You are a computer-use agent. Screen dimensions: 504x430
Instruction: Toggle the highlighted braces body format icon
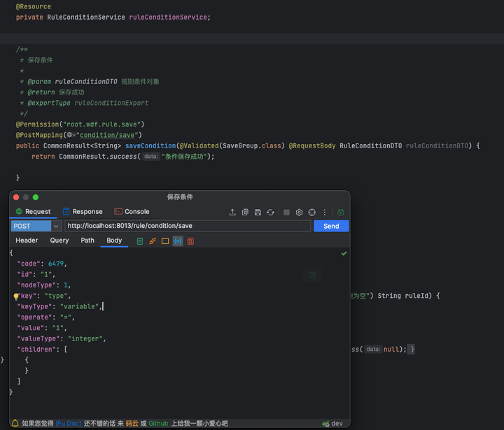tap(178, 241)
